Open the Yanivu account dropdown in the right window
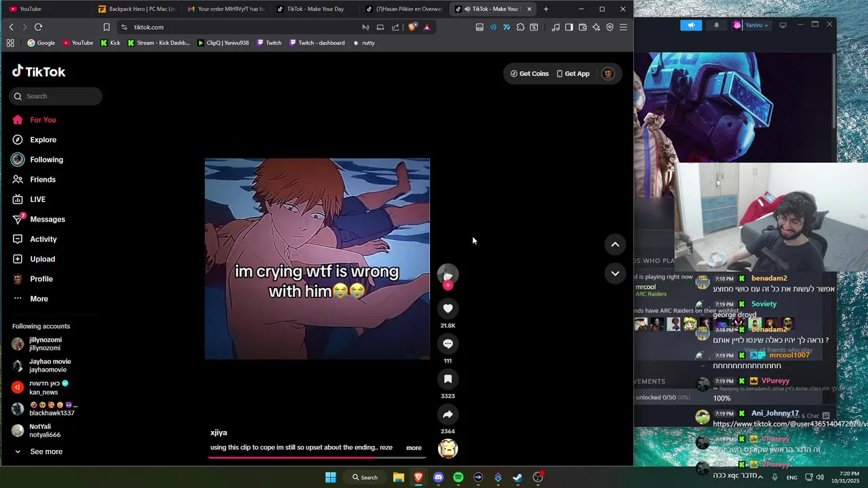The image size is (868, 488). click(751, 25)
